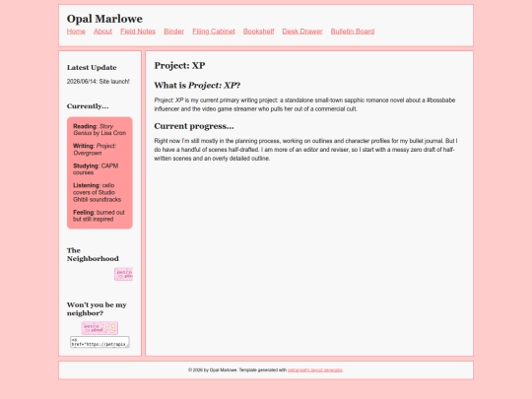Click 'Won't you be my neighbor?' heading
Viewport: 532px width, 399px height.
[x=97, y=308]
